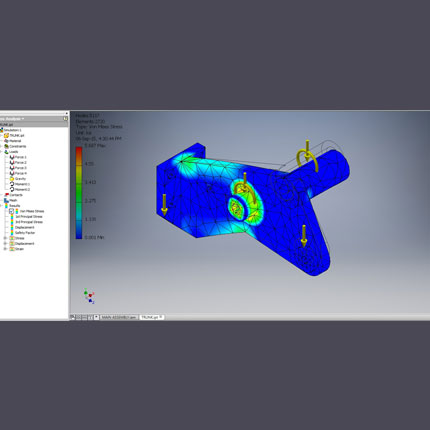Open the document list dropdown arrow

[x=96, y=317]
